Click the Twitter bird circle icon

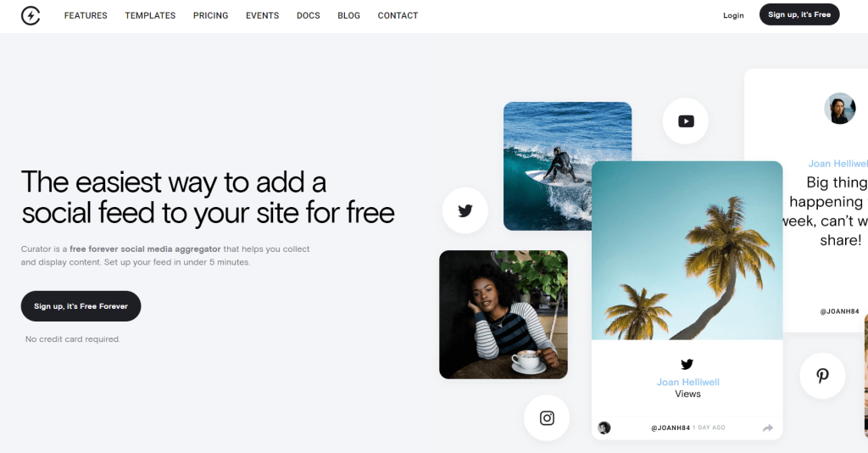(x=465, y=210)
